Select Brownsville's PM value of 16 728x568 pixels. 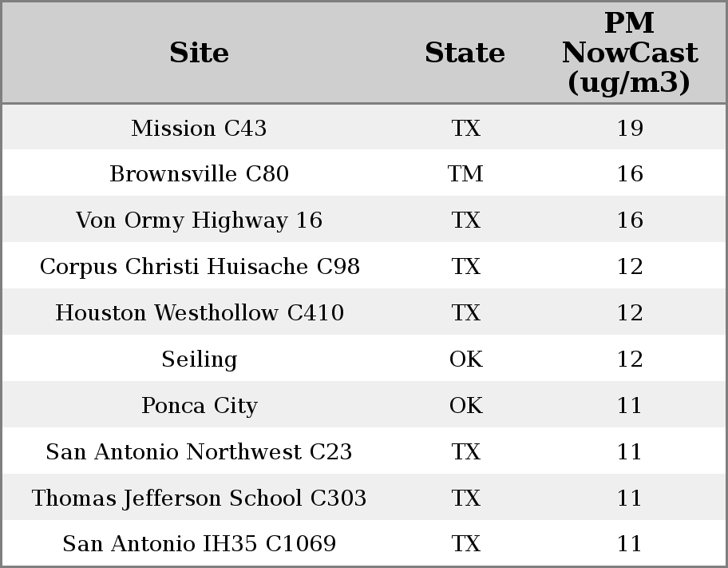click(629, 174)
